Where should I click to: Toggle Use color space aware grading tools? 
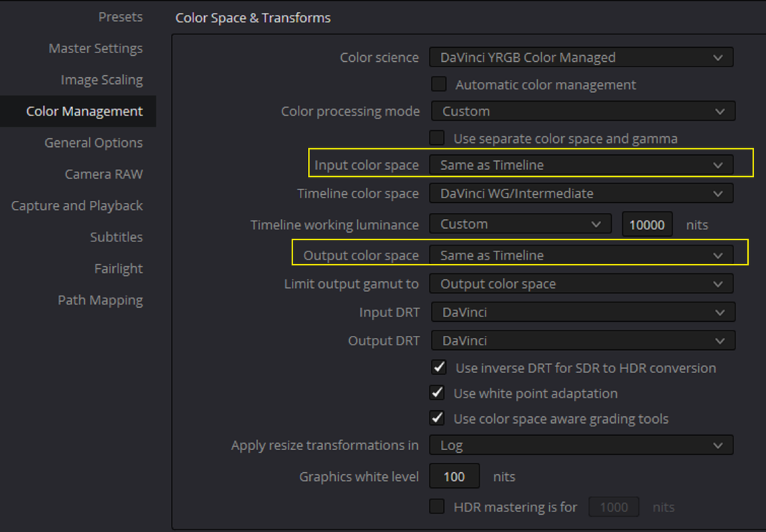tap(437, 418)
